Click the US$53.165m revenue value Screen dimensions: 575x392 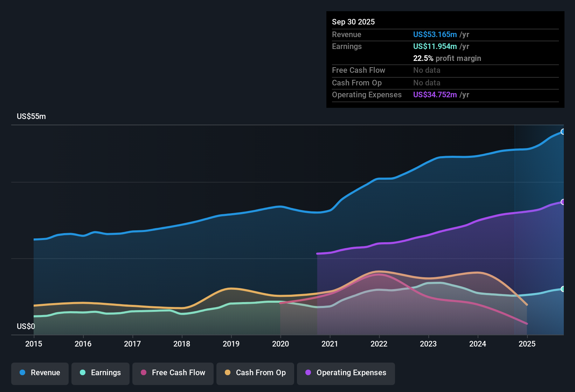click(435, 34)
